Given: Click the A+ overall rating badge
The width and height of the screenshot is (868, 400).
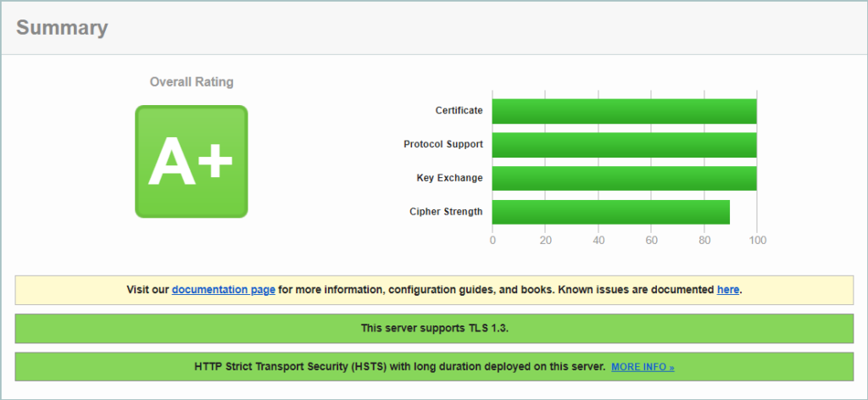Looking at the screenshot, I should click(x=191, y=161).
